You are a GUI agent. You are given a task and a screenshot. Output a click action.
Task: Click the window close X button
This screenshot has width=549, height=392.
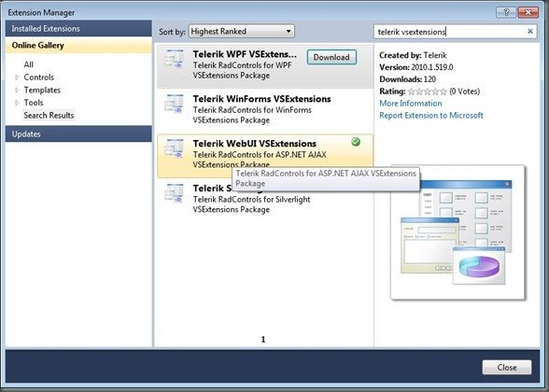click(528, 12)
